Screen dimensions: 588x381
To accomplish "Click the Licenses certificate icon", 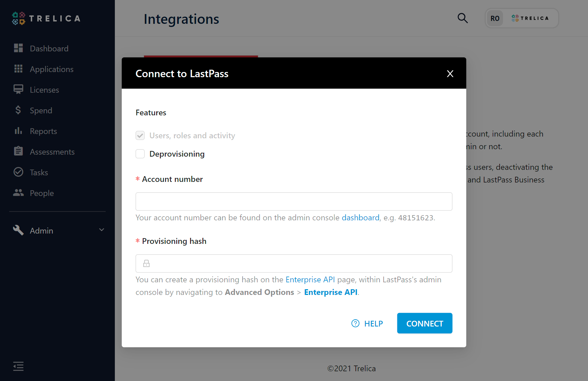I will tap(18, 90).
